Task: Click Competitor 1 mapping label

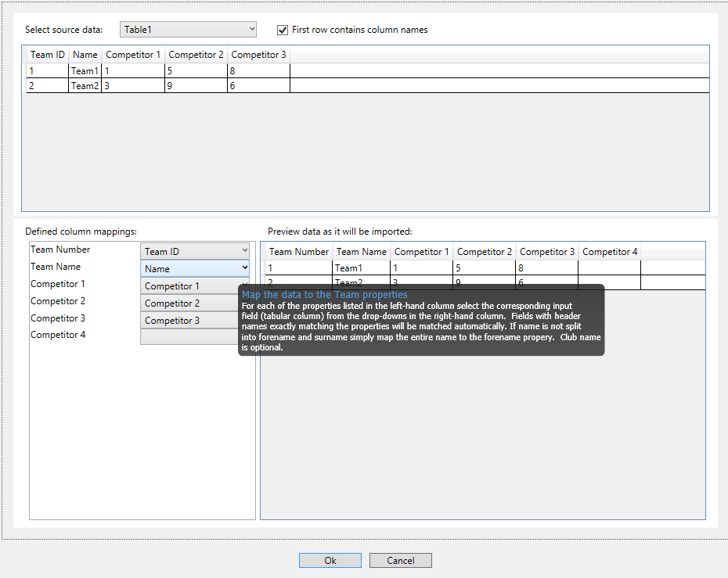Action: click(58, 284)
